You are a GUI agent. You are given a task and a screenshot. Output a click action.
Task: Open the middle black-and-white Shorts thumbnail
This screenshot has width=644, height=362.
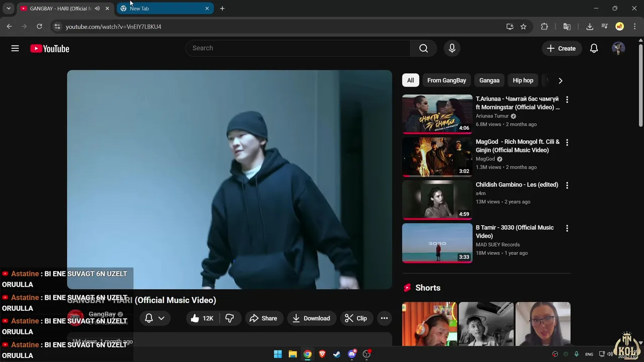[x=486, y=324]
